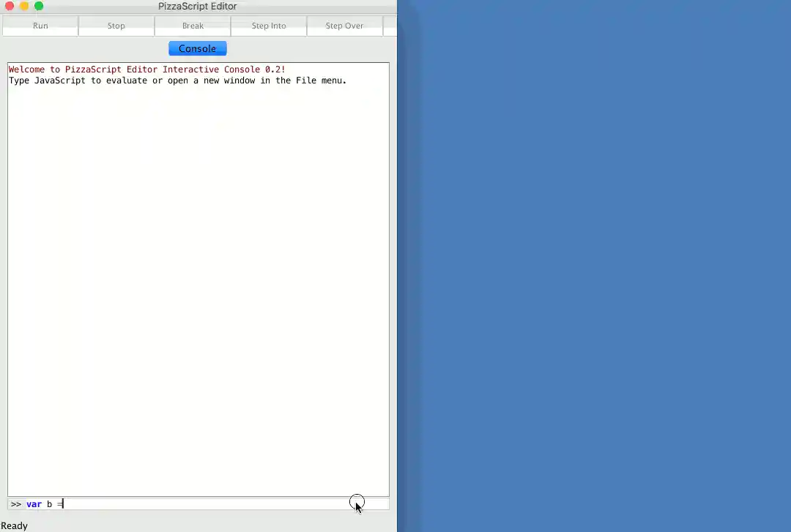The image size is (791, 532).
Task: Click Step Into to debug line by line
Action: coord(268,26)
